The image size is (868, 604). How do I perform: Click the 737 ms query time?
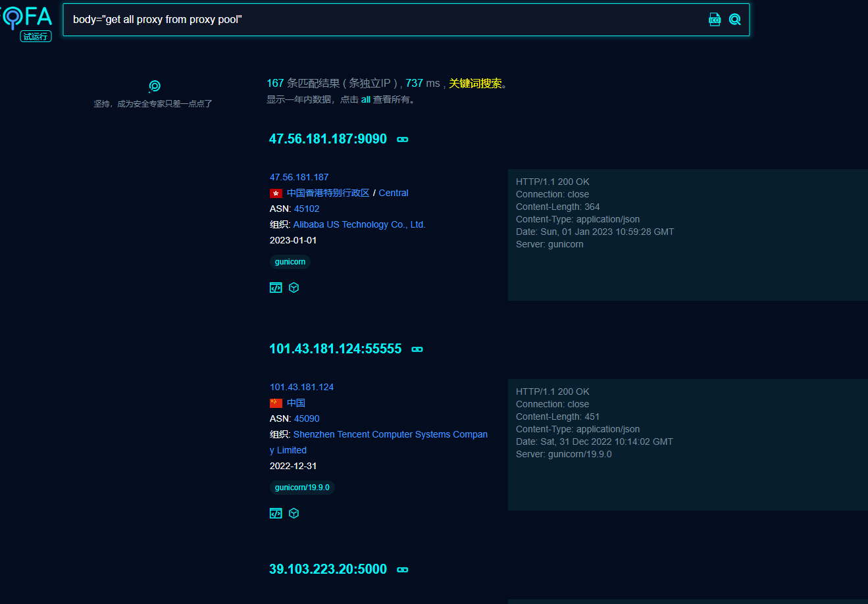pyautogui.click(x=422, y=84)
